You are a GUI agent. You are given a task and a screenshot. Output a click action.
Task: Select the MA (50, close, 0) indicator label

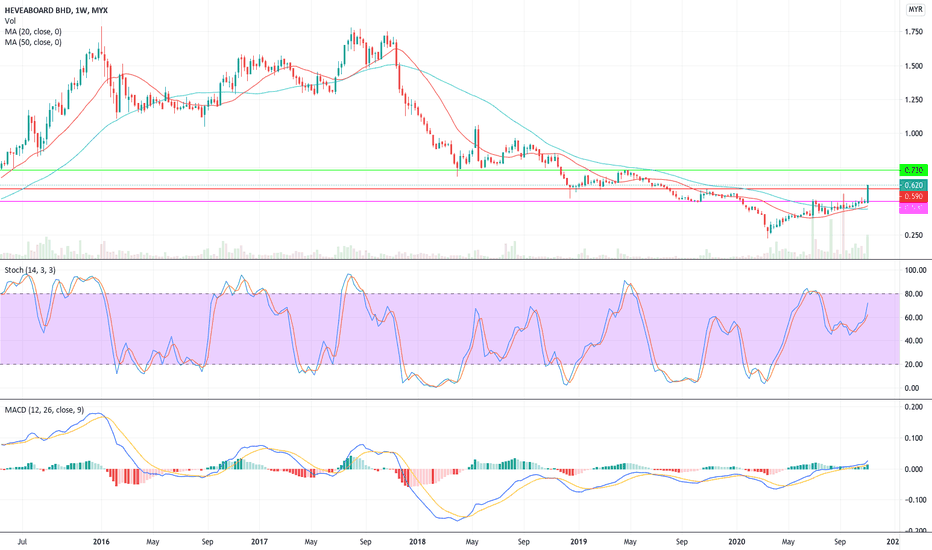33,42
